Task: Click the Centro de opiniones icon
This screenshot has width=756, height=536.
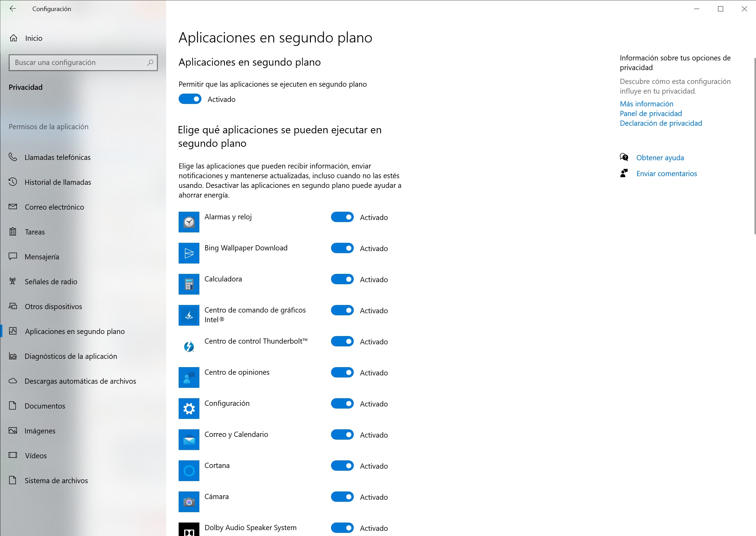Action: [189, 377]
